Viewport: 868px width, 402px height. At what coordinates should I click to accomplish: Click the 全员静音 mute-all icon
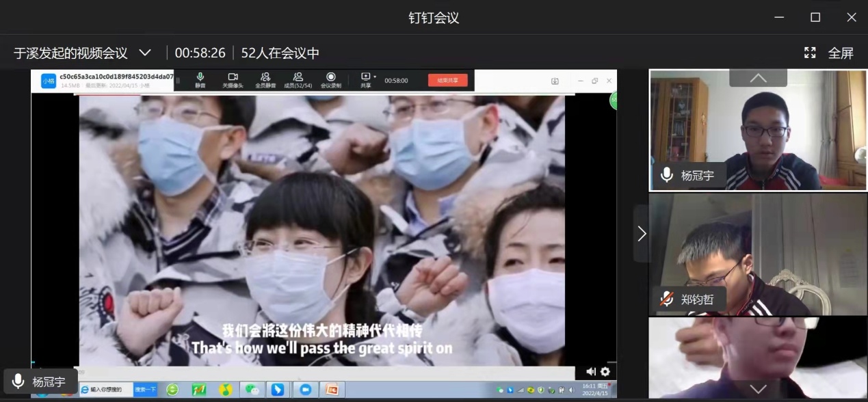coord(265,77)
